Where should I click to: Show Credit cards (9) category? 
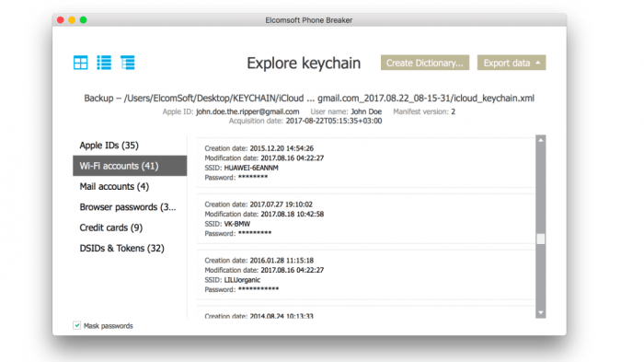(130, 228)
